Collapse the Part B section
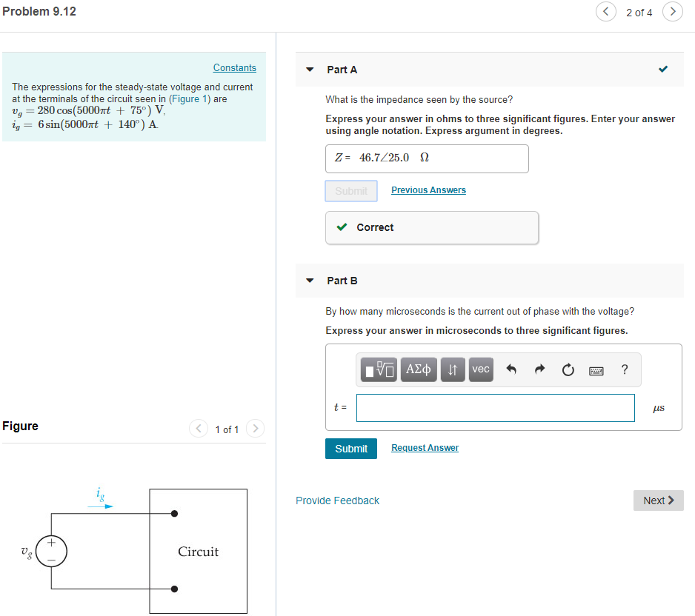Image resolution: width=695 pixels, height=616 pixels. coord(309,281)
